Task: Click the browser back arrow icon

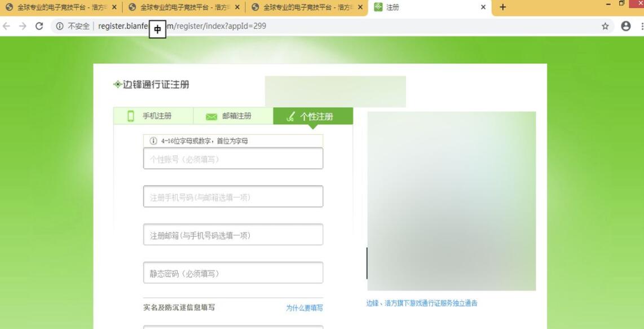Action: [x=7, y=26]
